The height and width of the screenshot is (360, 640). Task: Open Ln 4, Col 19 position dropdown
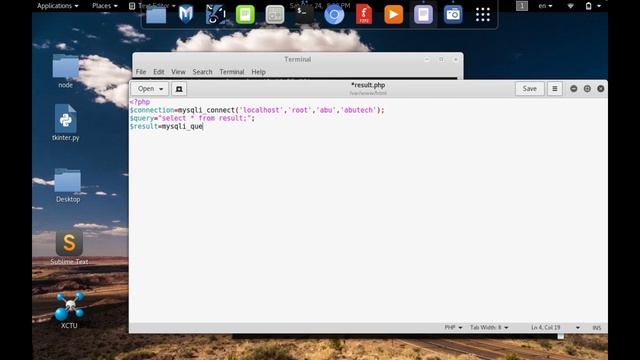pos(555,327)
